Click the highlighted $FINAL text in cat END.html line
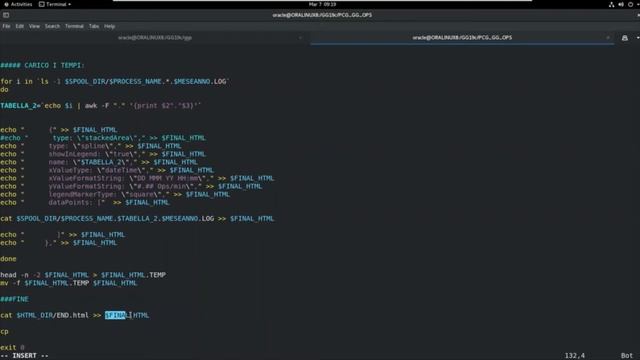 point(116,316)
